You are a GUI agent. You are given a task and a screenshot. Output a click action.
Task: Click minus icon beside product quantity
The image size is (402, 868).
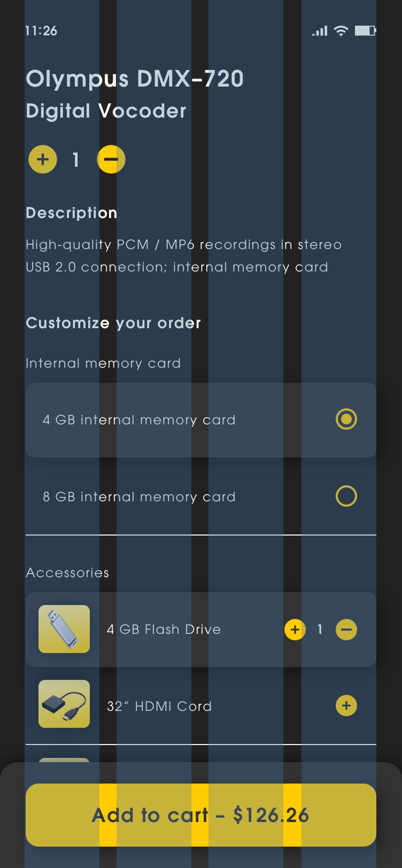pyautogui.click(x=111, y=159)
